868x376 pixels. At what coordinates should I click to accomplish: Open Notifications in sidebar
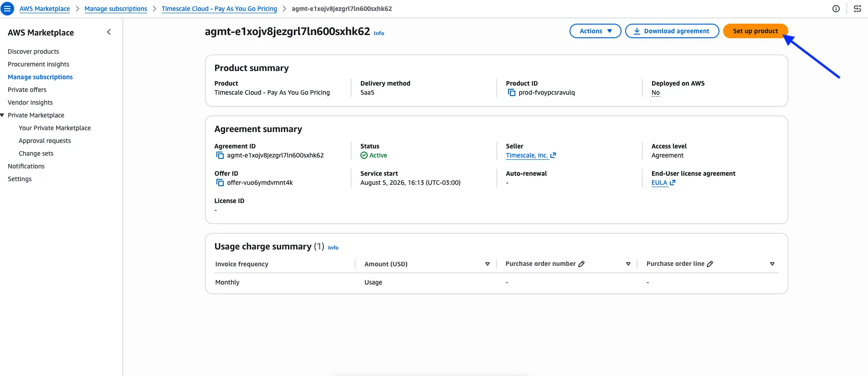click(26, 166)
